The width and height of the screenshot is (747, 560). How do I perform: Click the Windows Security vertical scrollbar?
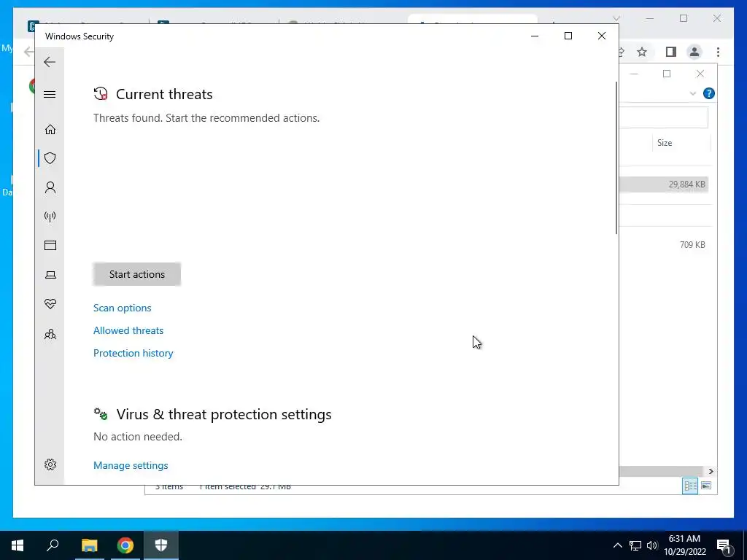pyautogui.click(x=616, y=157)
